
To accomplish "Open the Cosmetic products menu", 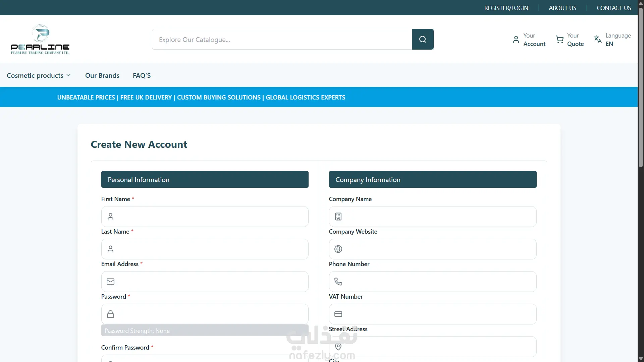I will [39, 75].
